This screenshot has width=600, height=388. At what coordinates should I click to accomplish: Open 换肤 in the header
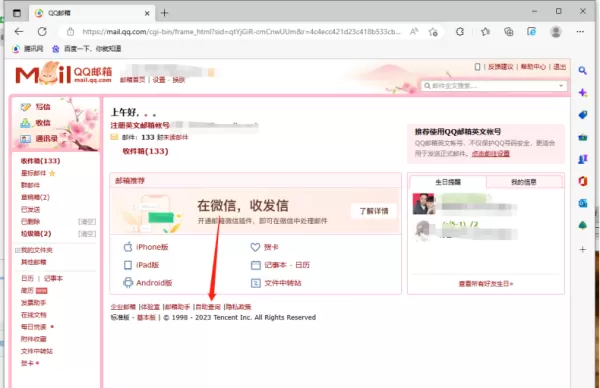click(179, 80)
